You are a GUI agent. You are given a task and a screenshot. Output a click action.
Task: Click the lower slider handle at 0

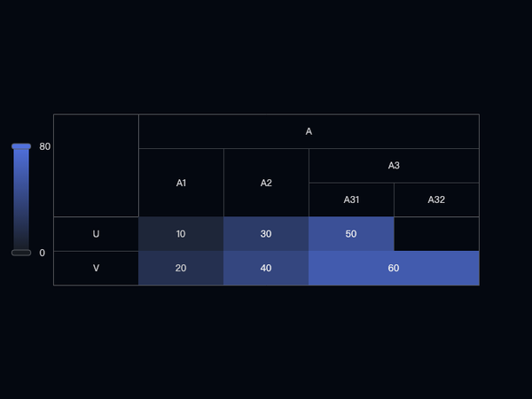pyautogui.click(x=21, y=253)
